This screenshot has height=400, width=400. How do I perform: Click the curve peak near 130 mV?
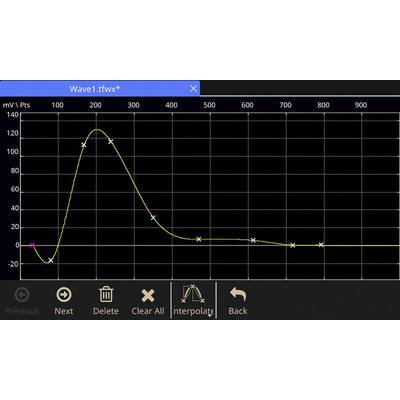click(97, 129)
